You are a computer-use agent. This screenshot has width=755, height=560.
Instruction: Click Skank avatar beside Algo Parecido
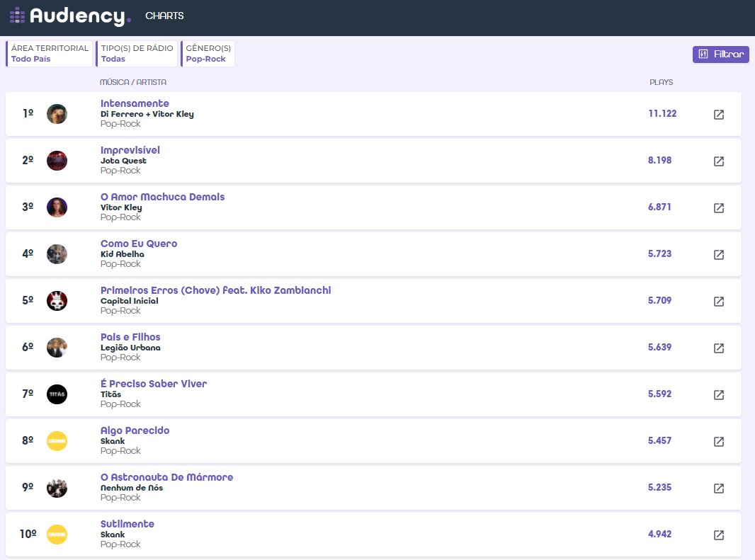point(57,441)
